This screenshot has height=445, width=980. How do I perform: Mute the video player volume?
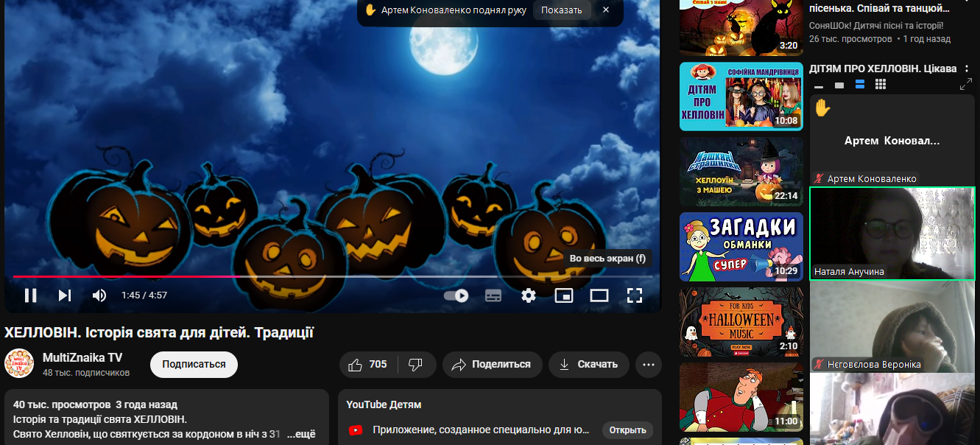pos(99,295)
